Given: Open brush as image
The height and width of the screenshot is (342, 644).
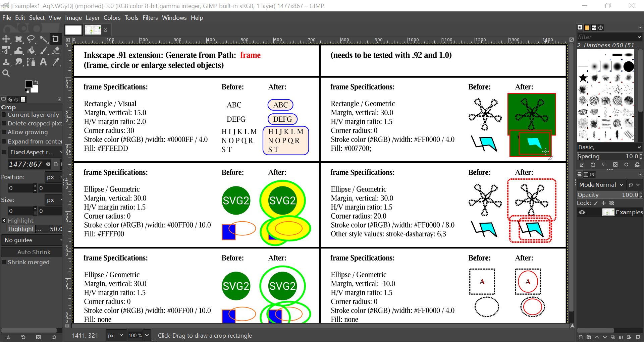Looking at the screenshot, I should (637, 165).
